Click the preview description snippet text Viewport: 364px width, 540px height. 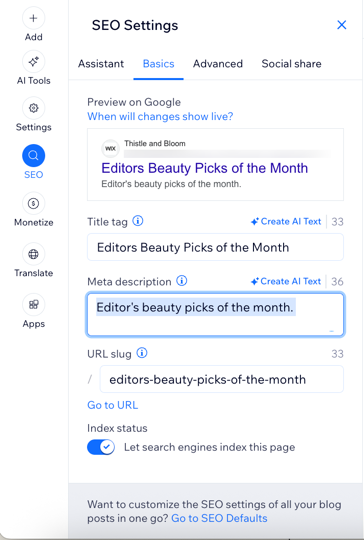(171, 184)
